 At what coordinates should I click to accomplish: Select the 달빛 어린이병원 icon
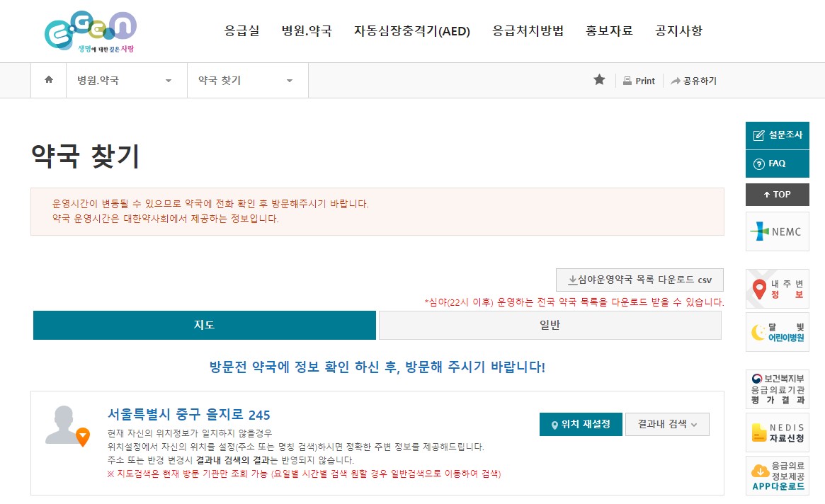(x=777, y=331)
